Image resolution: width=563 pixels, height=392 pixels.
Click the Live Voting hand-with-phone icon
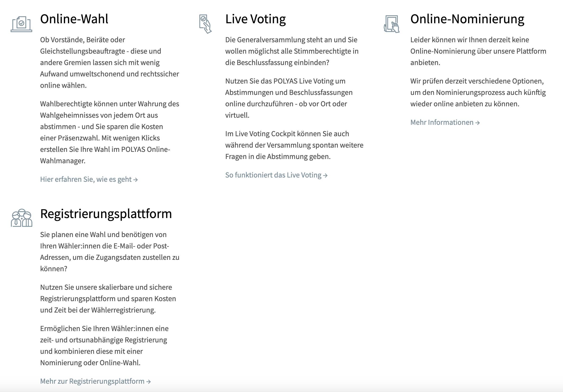(205, 24)
